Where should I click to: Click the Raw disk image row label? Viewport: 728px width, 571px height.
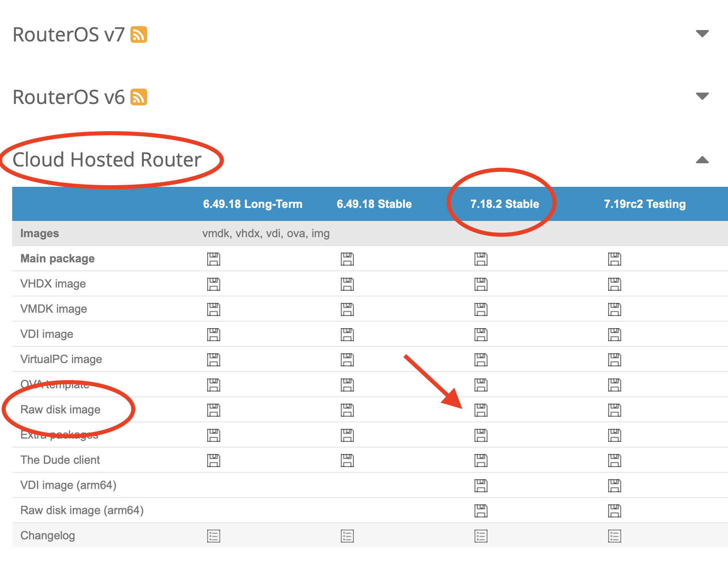tap(61, 410)
